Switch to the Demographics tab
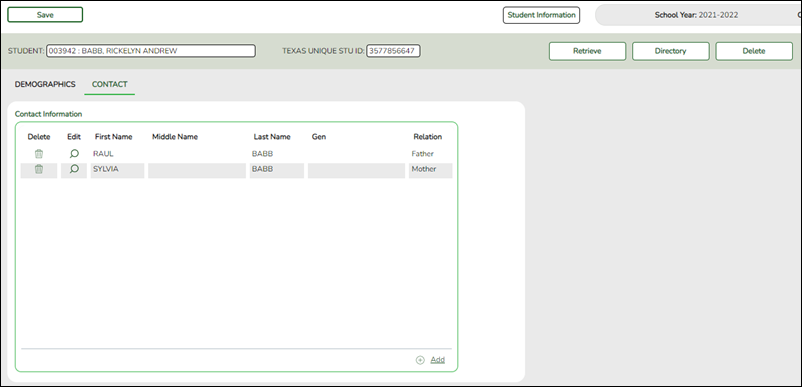 point(45,84)
